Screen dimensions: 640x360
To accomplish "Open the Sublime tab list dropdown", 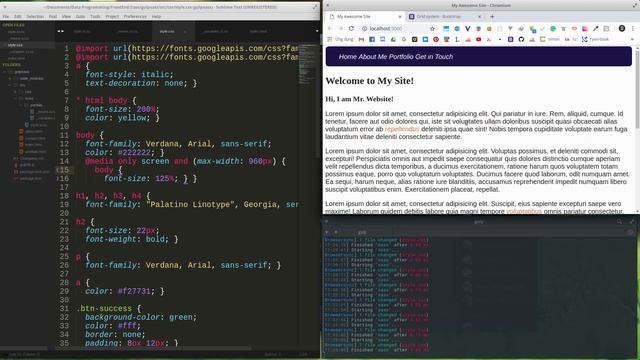I will pyautogui.click(x=317, y=31).
